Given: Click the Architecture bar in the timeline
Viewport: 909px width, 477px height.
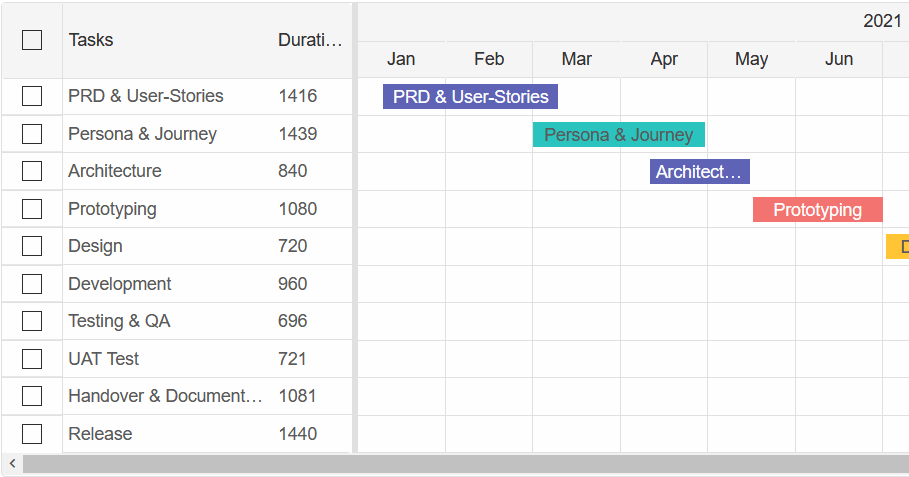Looking at the screenshot, I should point(699,172).
